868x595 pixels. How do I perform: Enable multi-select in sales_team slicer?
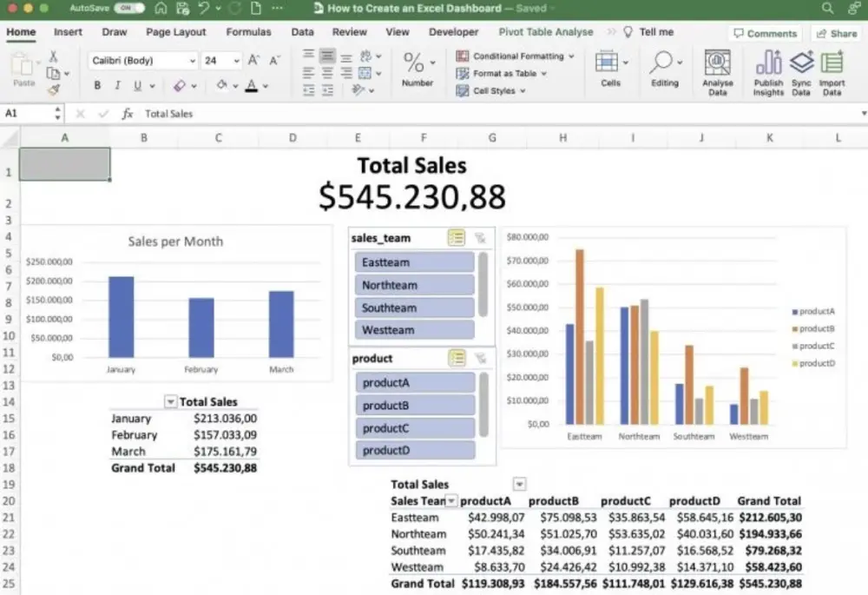457,238
